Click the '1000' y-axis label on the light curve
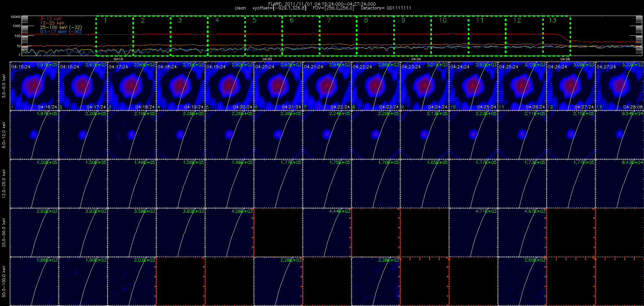 coord(16,26)
